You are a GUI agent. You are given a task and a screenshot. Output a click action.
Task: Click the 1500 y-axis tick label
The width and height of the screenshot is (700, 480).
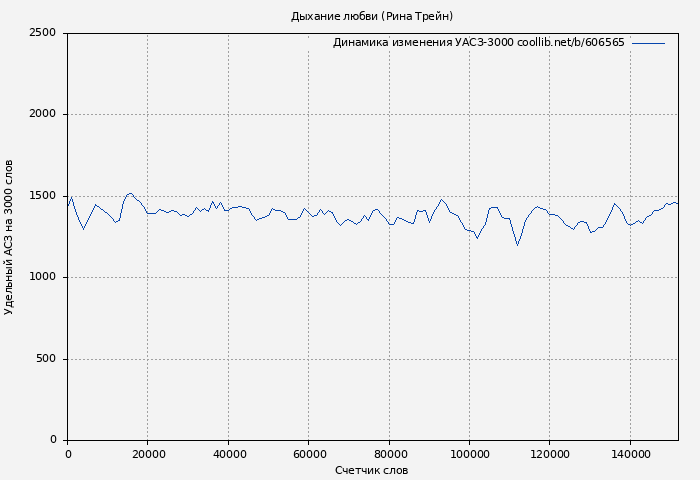42,196
